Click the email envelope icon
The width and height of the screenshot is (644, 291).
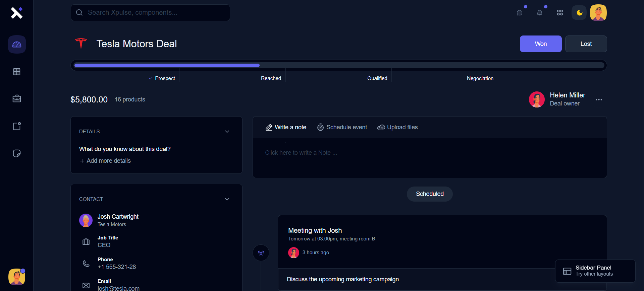pos(86,285)
